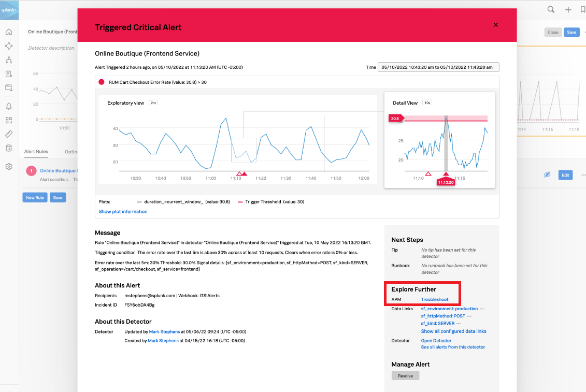Click the Open Detector link

pyautogui.click(x=436, y=341)
